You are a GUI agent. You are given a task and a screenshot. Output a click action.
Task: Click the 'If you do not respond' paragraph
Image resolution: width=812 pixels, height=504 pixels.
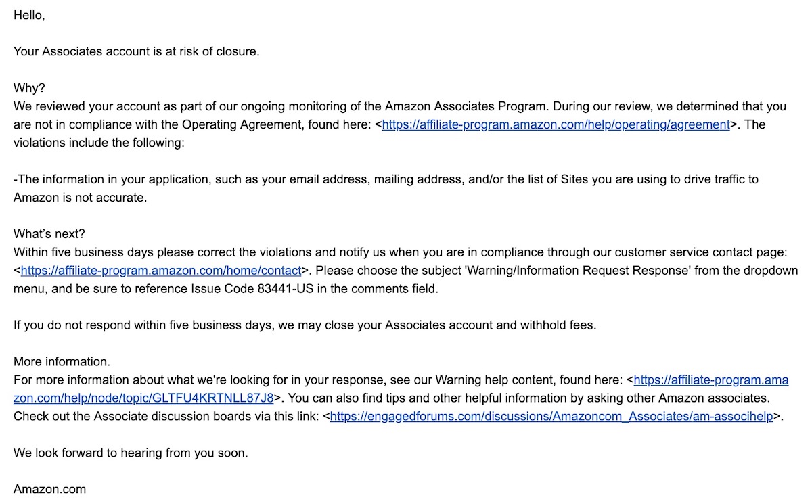coord(304,325)
